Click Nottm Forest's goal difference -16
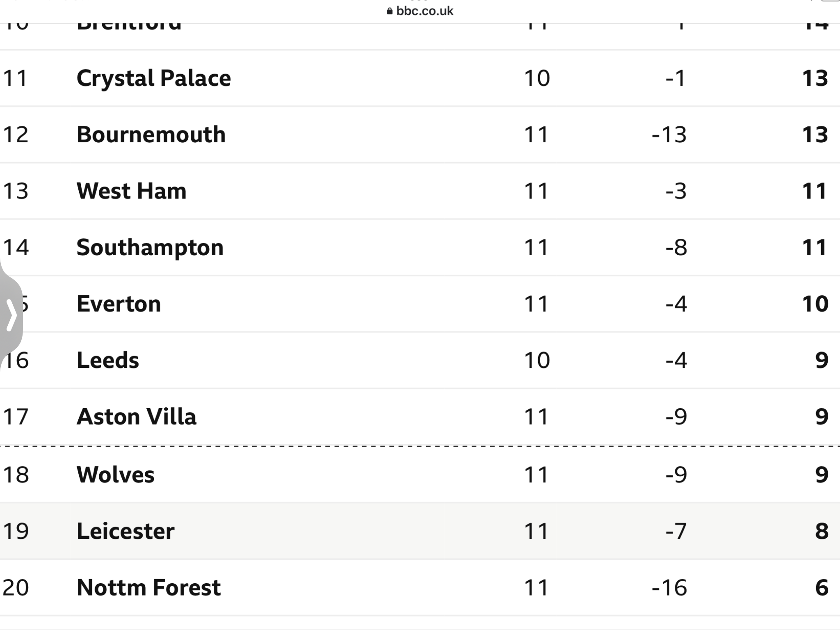The width and height of the screenshot is (840, 630). 669,587
